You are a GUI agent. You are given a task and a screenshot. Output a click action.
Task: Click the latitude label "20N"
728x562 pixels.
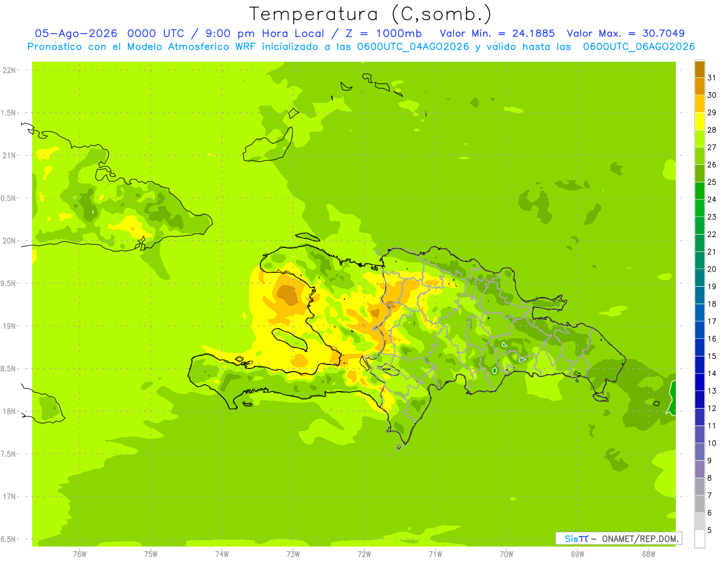pyautogui.click(x=10, y=241)
